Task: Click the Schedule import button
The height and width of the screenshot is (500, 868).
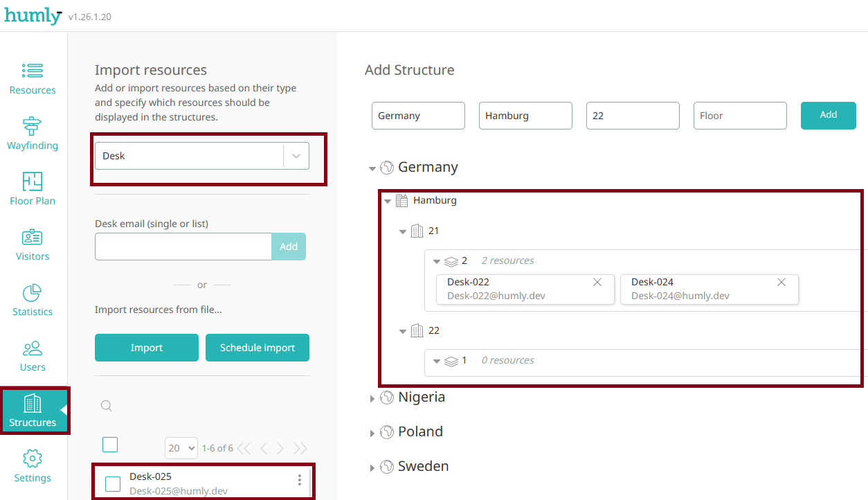Action: tap(257, 347)
